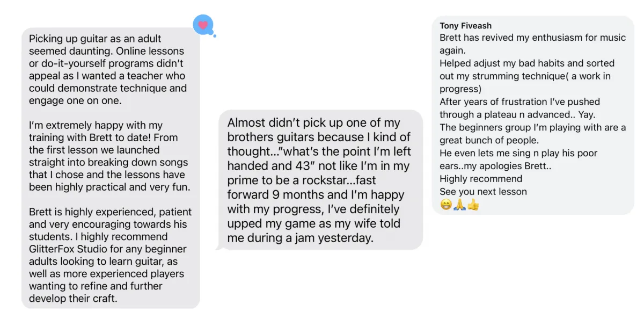Click the small dot below the heart reaction
Image resolution: width=644 pixels, height=319 pixels.
click(x=215, y=36)
